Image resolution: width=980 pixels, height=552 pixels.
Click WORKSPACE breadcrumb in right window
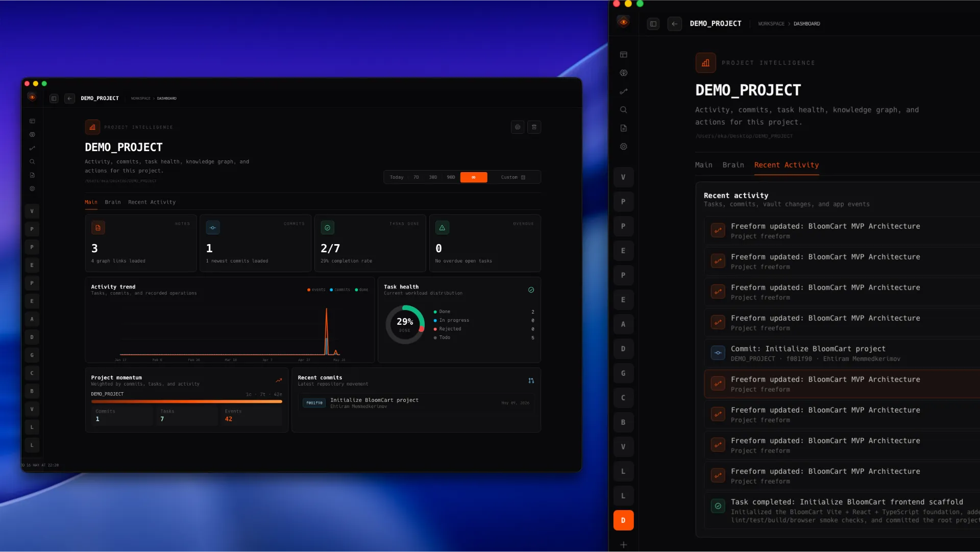[x=771, y=24]
